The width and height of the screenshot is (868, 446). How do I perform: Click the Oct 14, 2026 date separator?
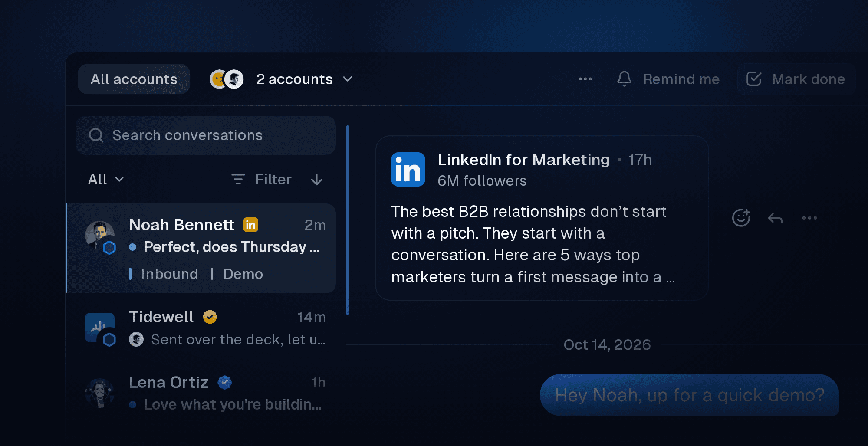[607, 345]
